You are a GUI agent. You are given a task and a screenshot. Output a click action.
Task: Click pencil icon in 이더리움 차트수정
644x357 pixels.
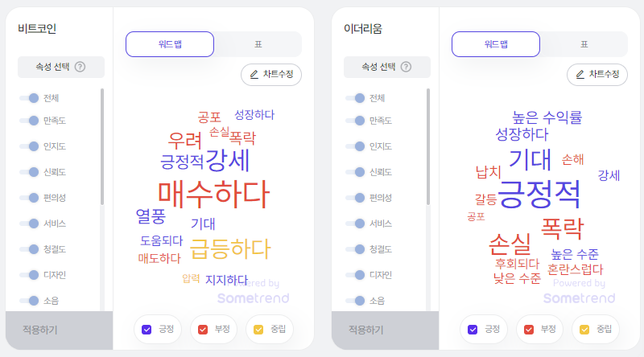[580, 74]
